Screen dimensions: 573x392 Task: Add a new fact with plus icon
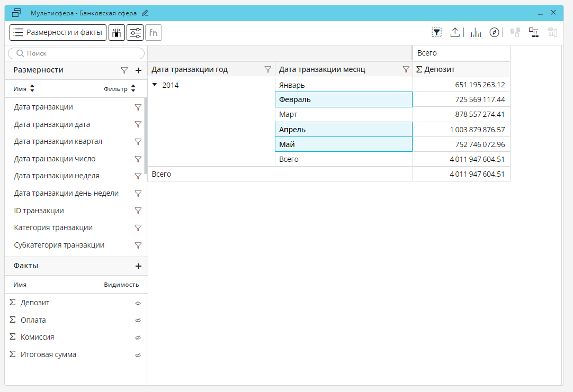click(138, 266)
